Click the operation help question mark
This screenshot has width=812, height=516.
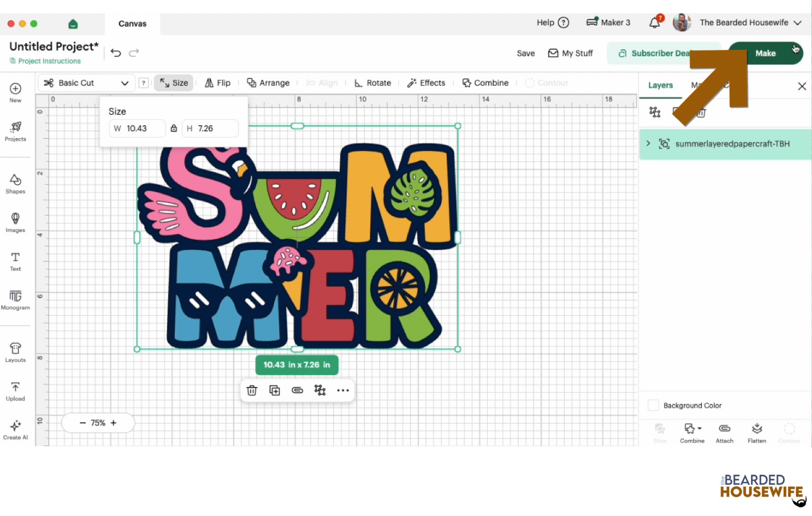click(144, 83)
